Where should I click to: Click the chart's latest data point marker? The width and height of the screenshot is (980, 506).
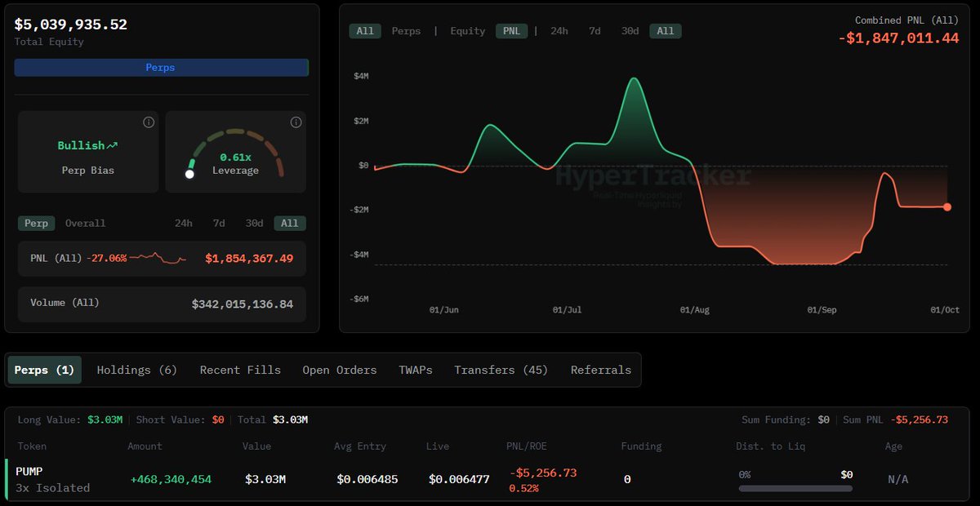point(947,207)
